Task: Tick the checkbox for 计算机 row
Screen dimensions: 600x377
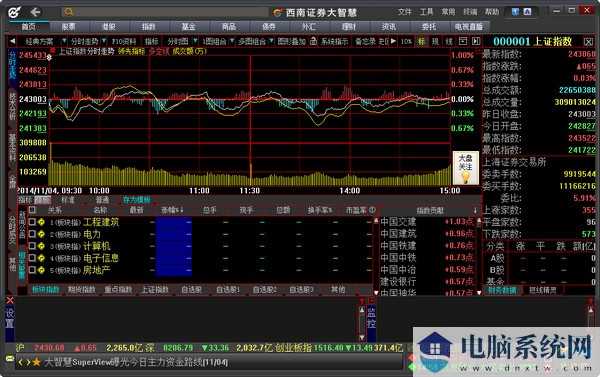Action: coord(32,246)
